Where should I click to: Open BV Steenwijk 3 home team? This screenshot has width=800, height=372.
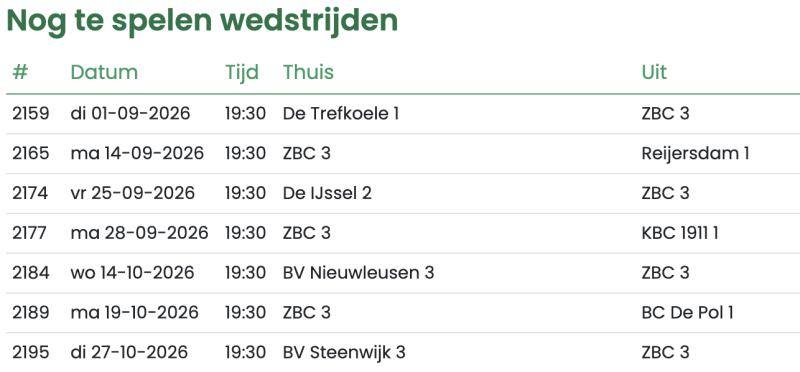point(344,352)
